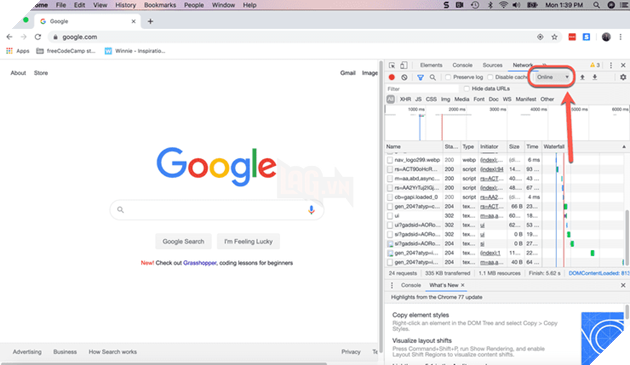Click the magnifier icon in Google search box
The height and width of the screenshot is (365, 630).
[x=120, y=209]
